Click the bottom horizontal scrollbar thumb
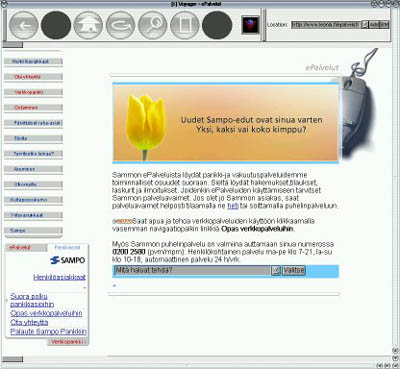Viewport: 400px width, 369px height. [x=13, y=359]
